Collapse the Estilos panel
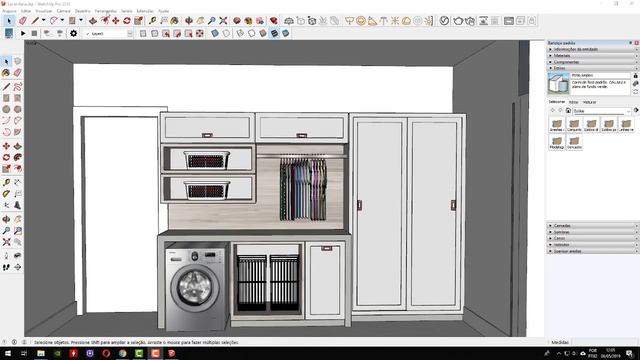 click(593, 68)
